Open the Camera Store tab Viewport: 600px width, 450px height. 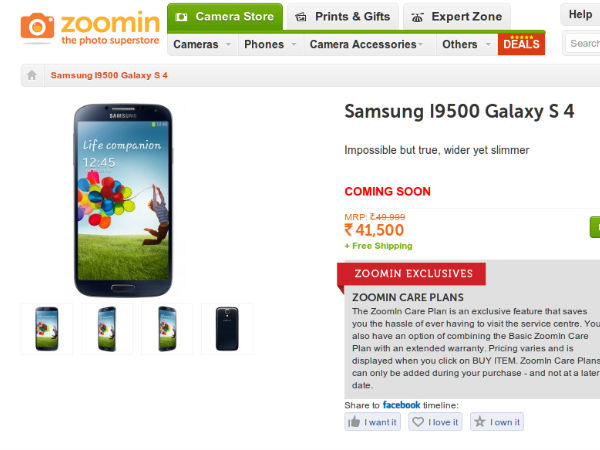[x=223, y=17]
